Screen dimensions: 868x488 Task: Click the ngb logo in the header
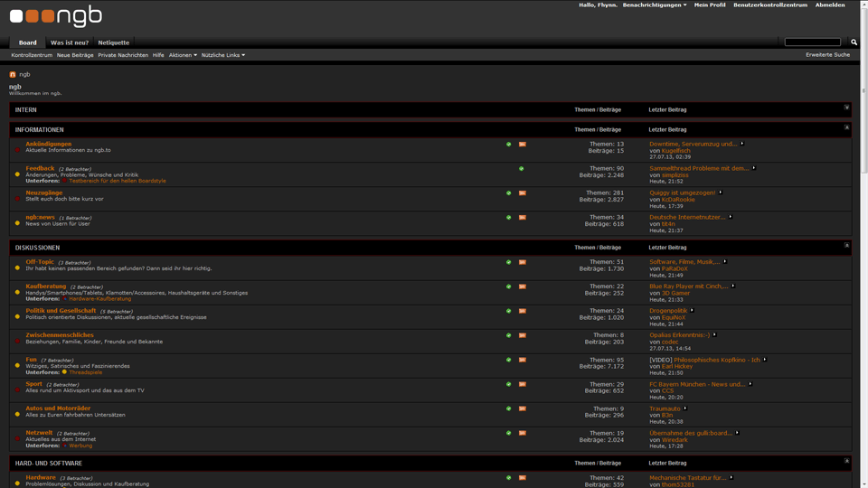pos(55,16)
